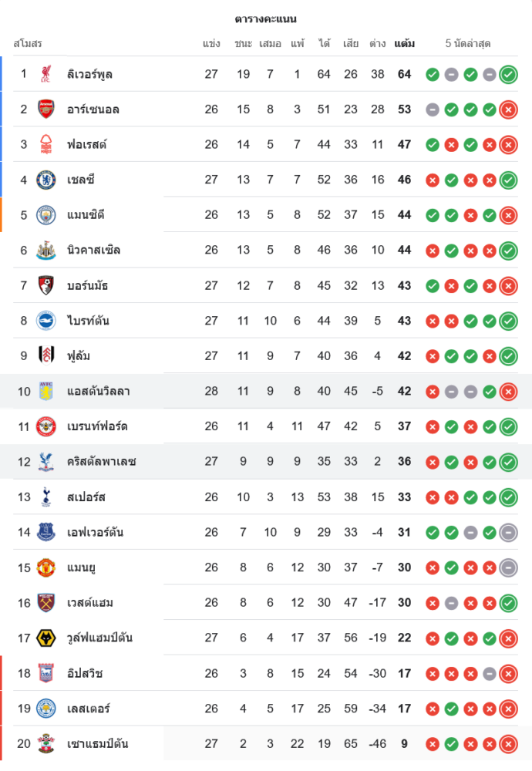Click the Newcastle club crest icon
The height and width of the screenshot is (771, 532).
tap(46, 251)
